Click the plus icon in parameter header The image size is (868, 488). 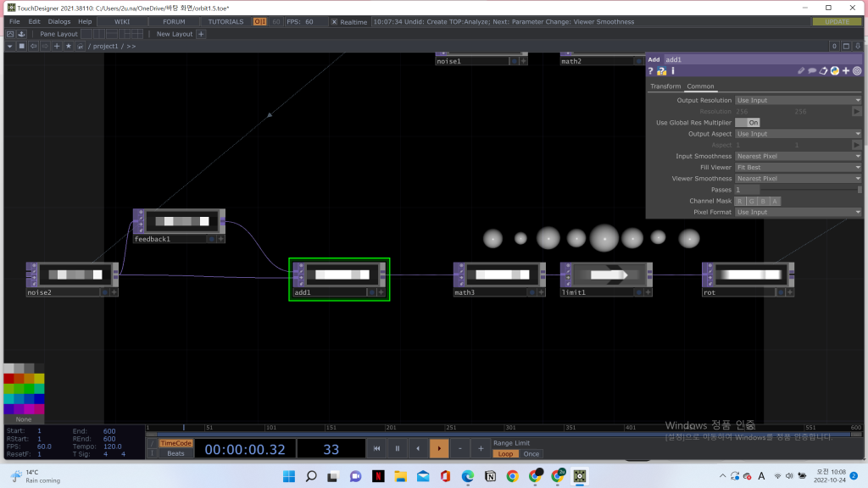coord(846,71)
